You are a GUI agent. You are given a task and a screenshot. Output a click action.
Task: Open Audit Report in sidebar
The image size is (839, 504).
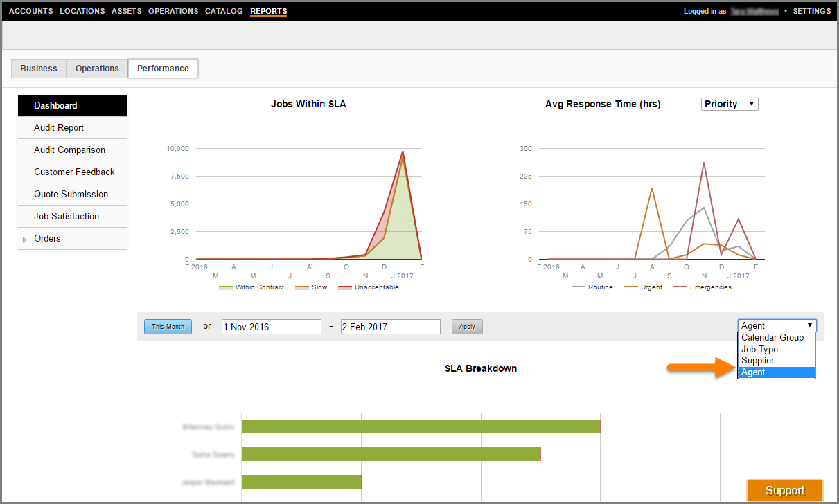tap(59, 128)
